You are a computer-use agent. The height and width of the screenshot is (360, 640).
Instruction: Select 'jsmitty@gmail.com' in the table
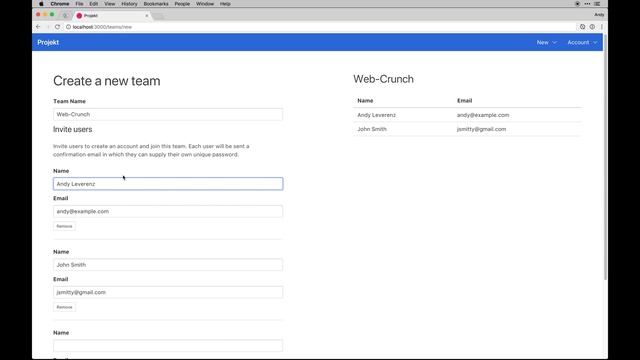pos(481,129)
